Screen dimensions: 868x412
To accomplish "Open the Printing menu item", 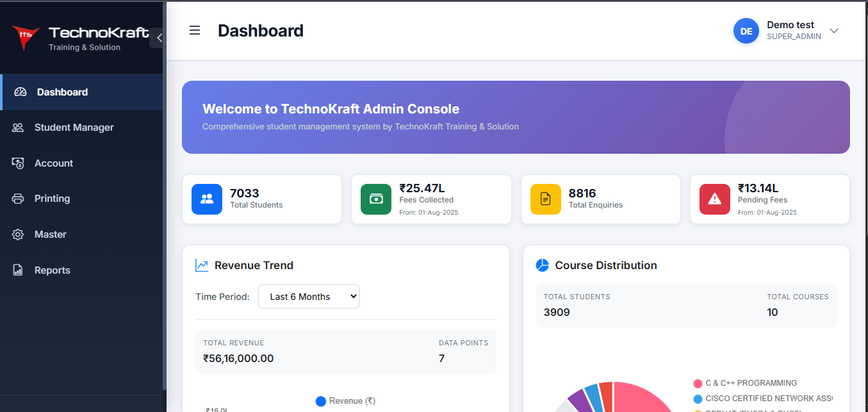I will coord(81,199).
